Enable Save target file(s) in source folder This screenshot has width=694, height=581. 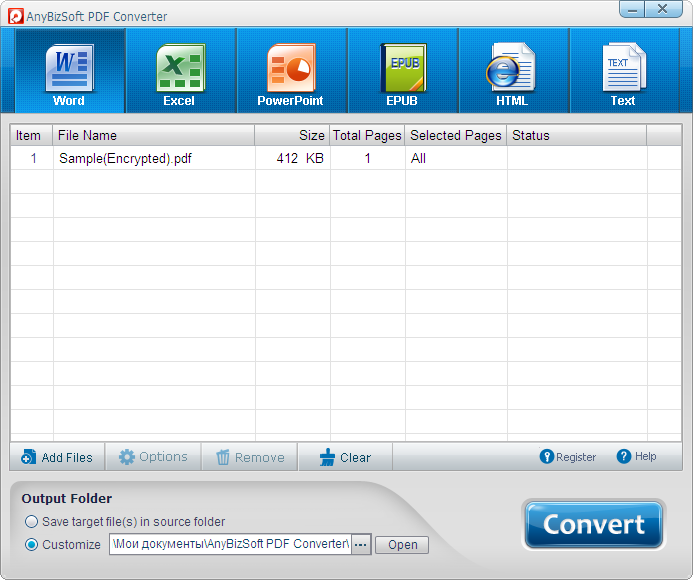click(31, 522)
